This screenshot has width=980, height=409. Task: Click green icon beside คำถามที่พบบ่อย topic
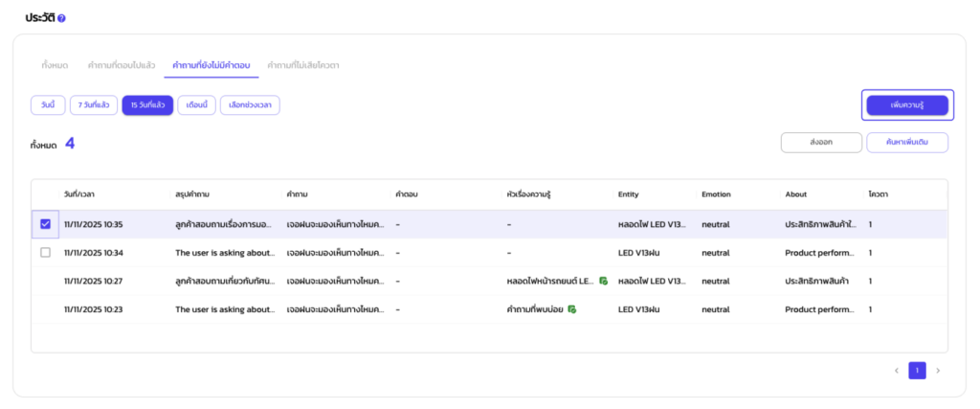pos(571,309)
